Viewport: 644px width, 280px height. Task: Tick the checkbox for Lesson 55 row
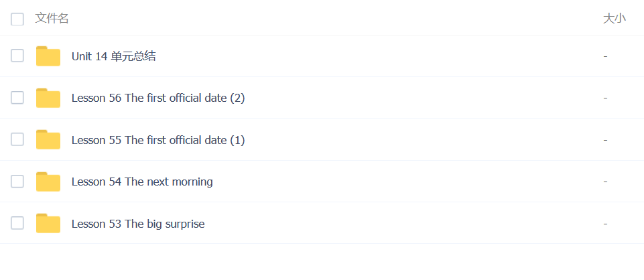(17, 139)
